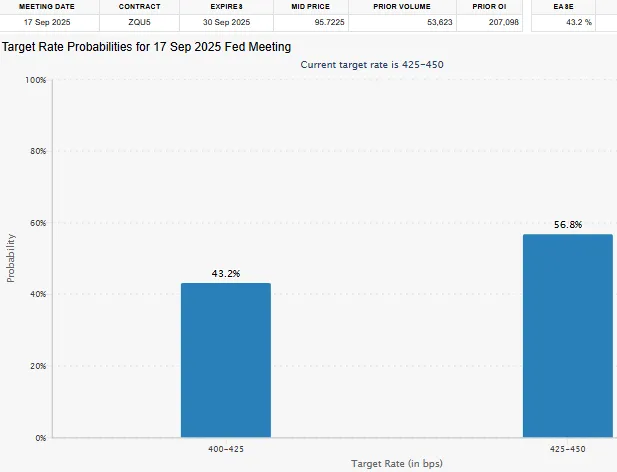This screenshot has width=617, height=472.
Task: Click the 400-425 probability bar
Action: click(x=225, y=360)
